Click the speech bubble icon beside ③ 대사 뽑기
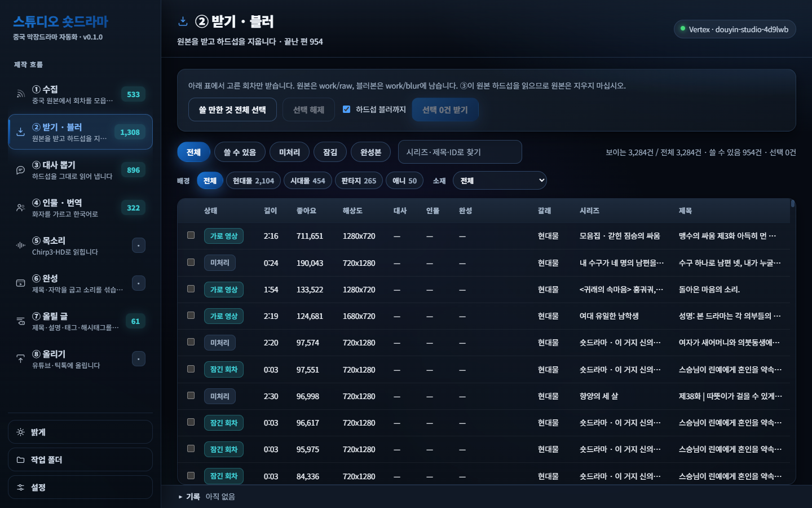This screenshot has height=508, width=812. [x=20, y=170]
